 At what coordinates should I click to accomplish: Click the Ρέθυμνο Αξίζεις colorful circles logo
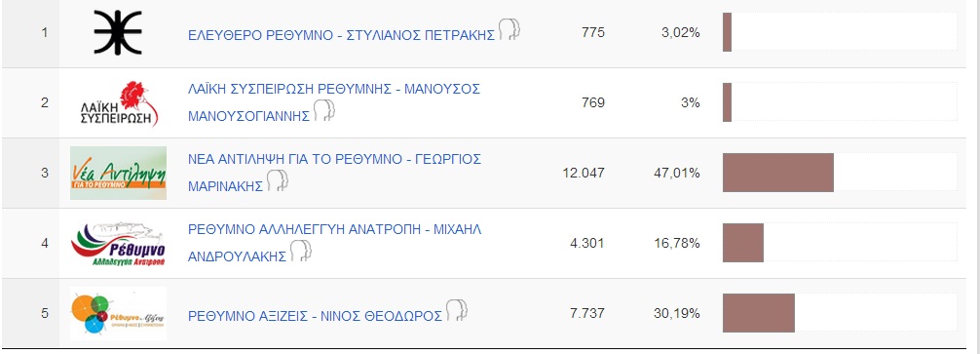(x=118, y=313)
